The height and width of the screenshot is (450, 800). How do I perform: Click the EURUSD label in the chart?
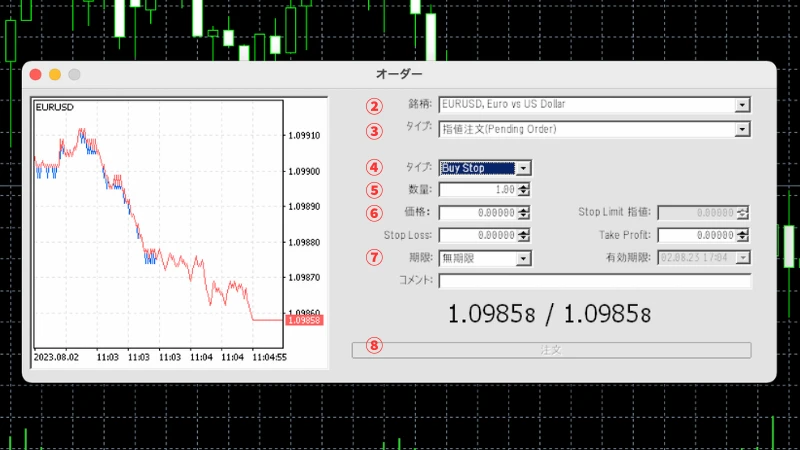coord(55,107)
